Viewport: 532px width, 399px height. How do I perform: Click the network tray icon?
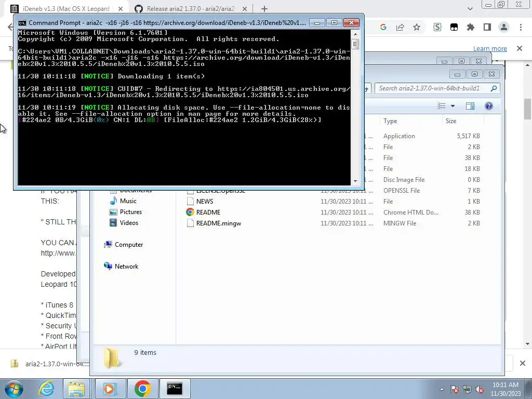pos(467,389)
